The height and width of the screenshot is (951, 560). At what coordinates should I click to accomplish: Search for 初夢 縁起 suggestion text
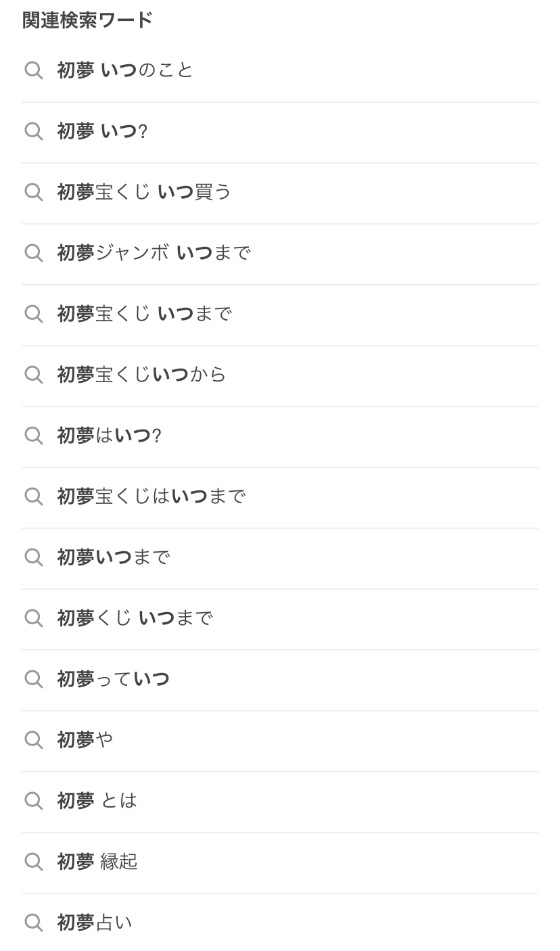pyautogui.click(x=97, y=862)
